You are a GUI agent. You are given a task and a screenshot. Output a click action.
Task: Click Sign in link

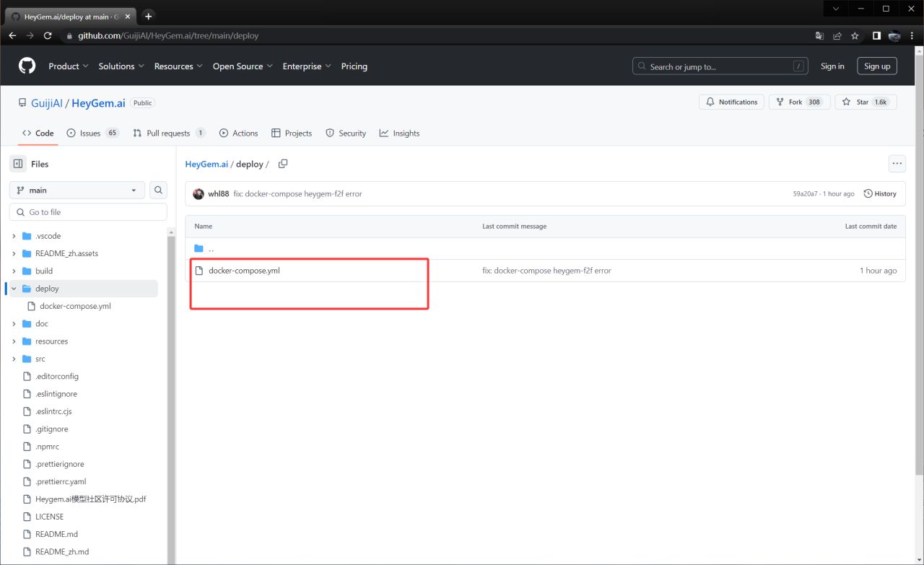tap(832, 66)
